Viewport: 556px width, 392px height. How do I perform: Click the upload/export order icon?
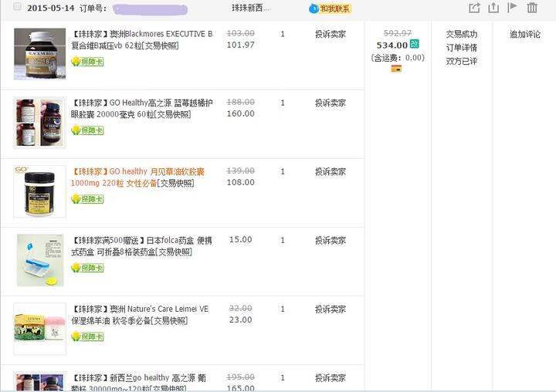[493, 8]
